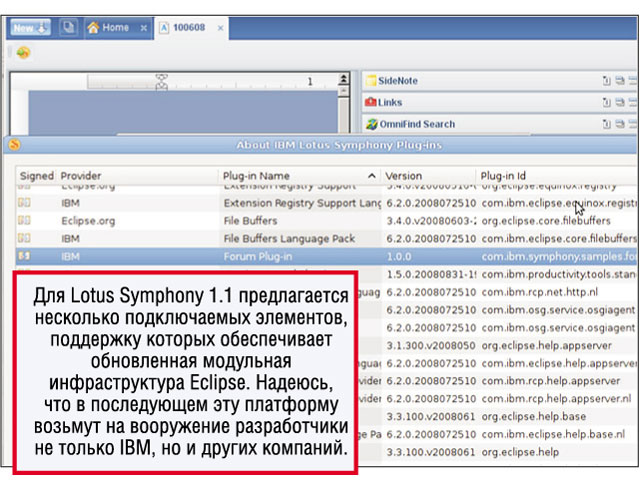
Task: Click the second small icon in Links header
Action: pos(620,102)
